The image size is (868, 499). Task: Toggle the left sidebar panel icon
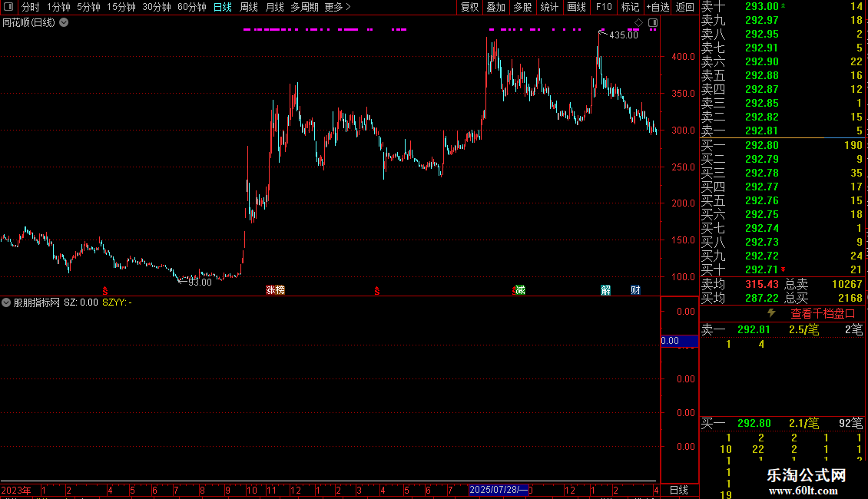click(x=8, y=7)
